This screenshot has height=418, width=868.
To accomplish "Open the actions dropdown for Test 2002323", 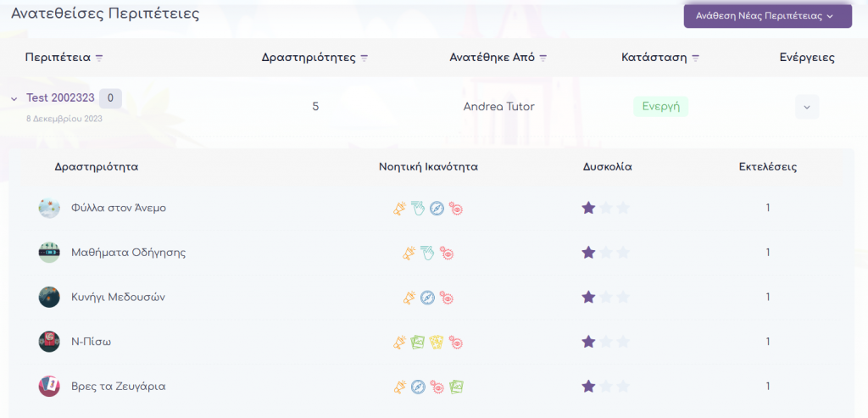I will tap(806, 107).
